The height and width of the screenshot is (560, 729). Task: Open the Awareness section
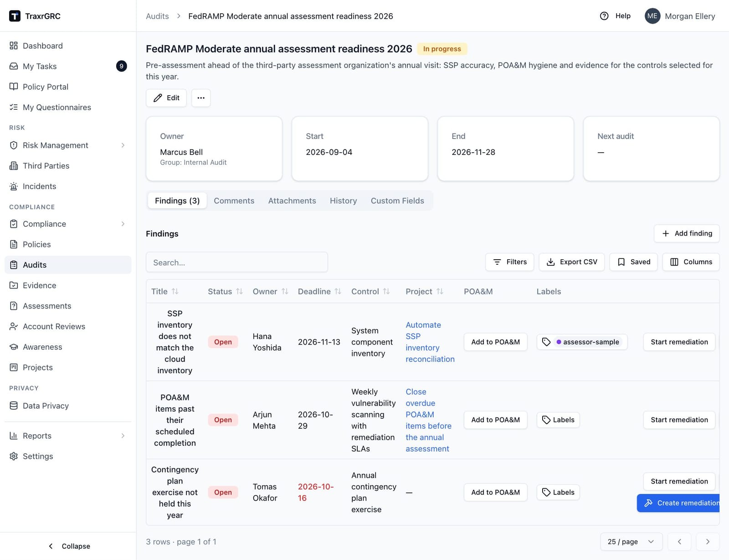pos(68,347)
